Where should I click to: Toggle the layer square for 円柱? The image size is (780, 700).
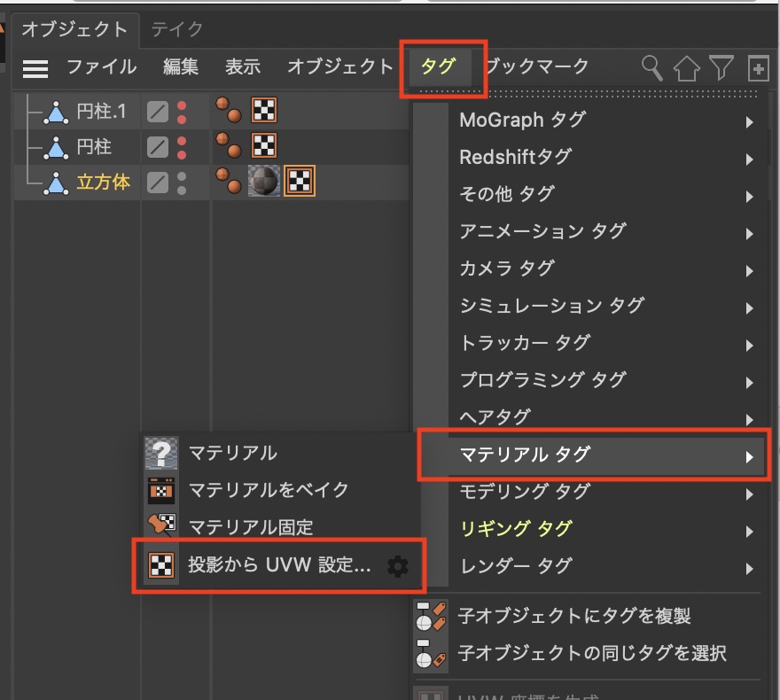point(157,146)
